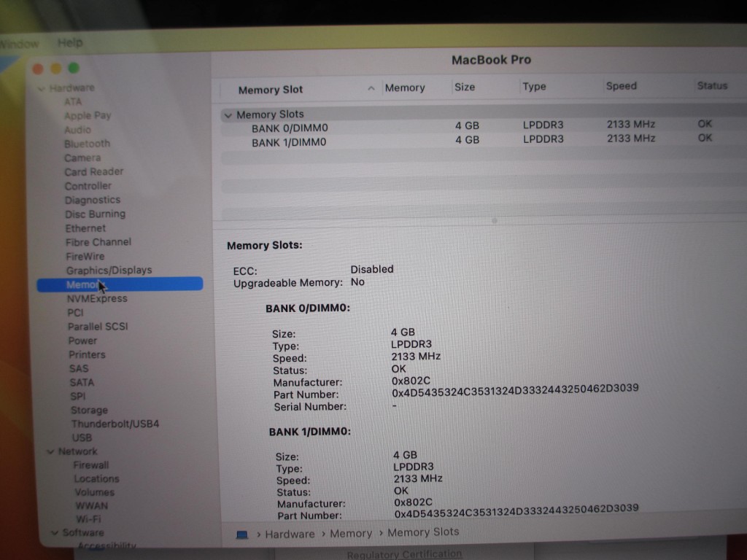Select PCI in the sidebar
Viewport: 747px width, 560px height.
75,313
